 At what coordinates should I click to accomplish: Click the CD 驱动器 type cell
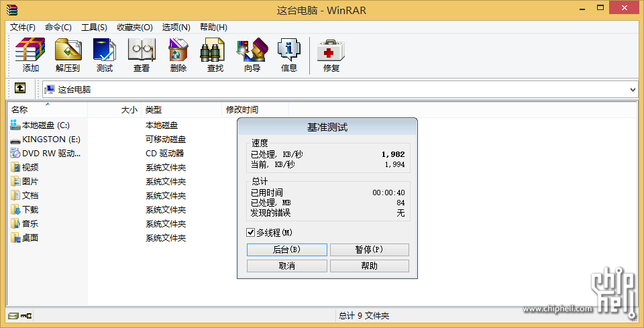tap(165, 153)
